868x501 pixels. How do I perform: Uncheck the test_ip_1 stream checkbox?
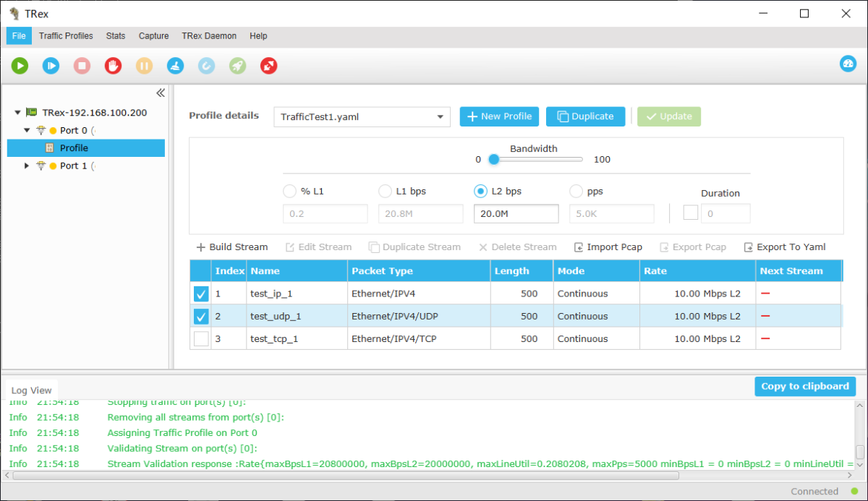pos(201,294)
